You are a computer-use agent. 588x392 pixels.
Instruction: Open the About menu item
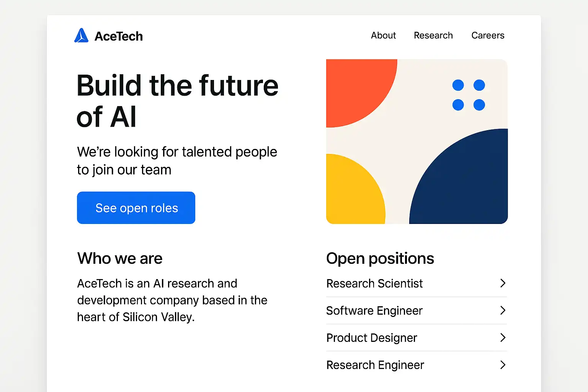(383, 36)
